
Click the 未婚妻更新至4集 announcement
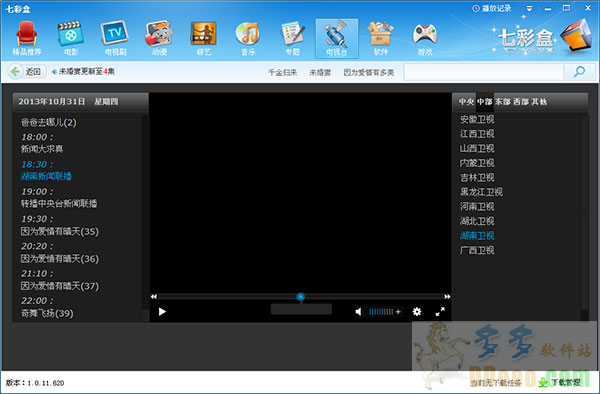(x=83, y=72)
